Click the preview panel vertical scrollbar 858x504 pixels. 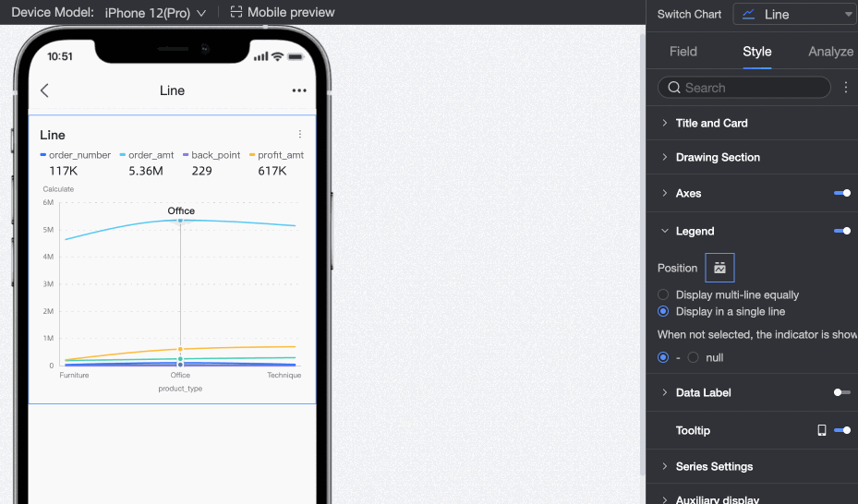(x=643, y=254)
